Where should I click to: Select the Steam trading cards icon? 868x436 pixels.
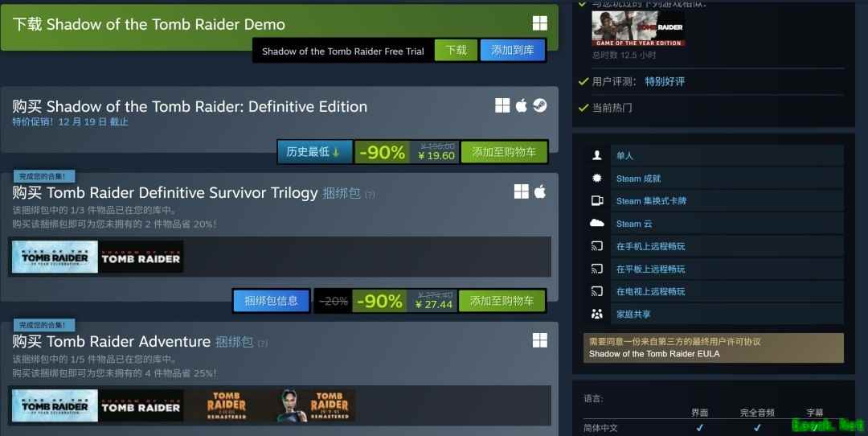coord(596,200)
